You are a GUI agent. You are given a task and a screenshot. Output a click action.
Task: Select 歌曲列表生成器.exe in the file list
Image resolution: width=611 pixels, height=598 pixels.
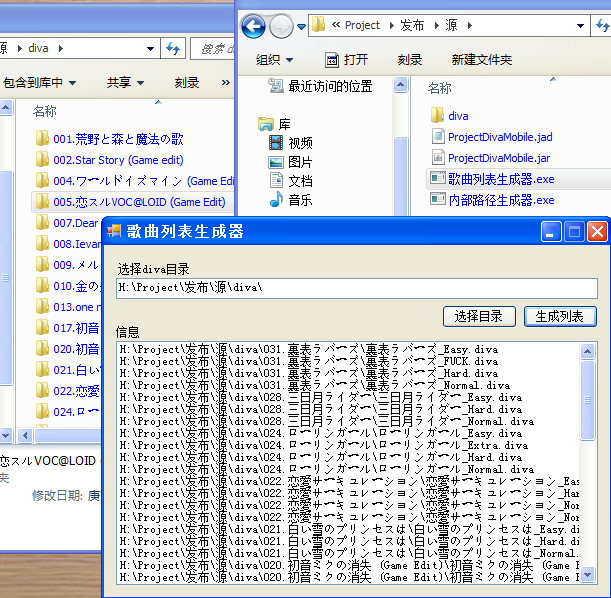pyautogui.click(x=492, y=179)
